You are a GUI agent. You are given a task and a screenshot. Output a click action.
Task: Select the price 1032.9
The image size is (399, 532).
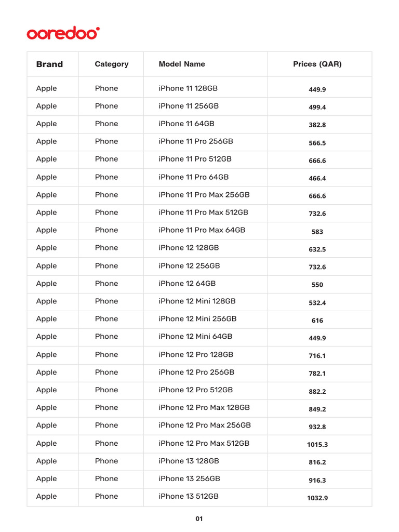(317, 498)
